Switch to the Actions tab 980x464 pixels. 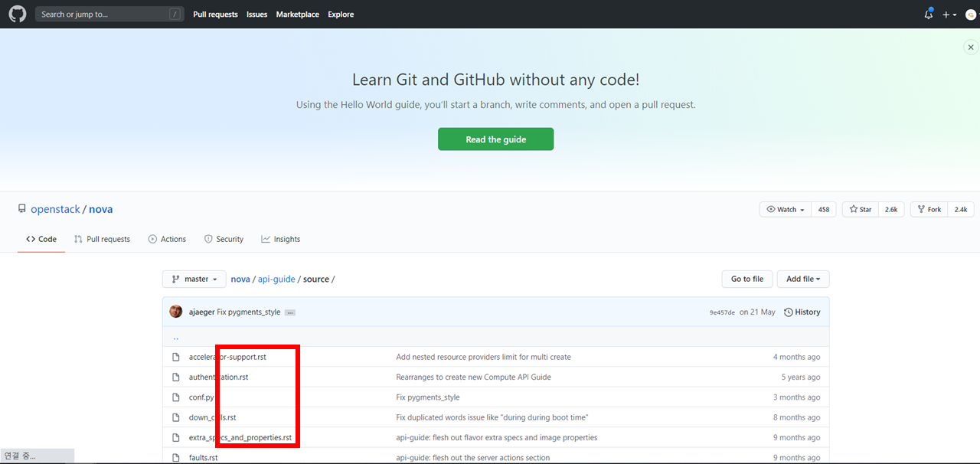[x=167, y=239]
